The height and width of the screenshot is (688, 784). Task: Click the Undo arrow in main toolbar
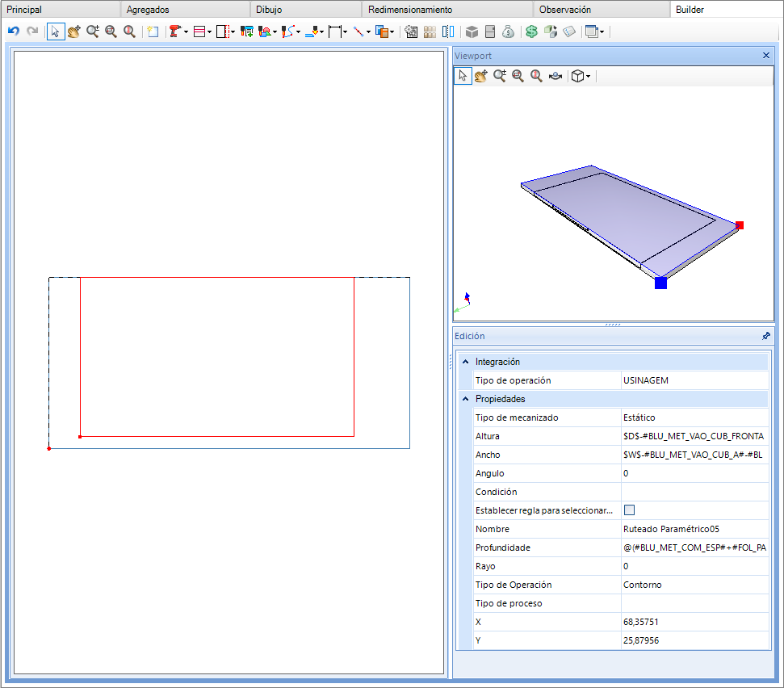coord(13,31)
